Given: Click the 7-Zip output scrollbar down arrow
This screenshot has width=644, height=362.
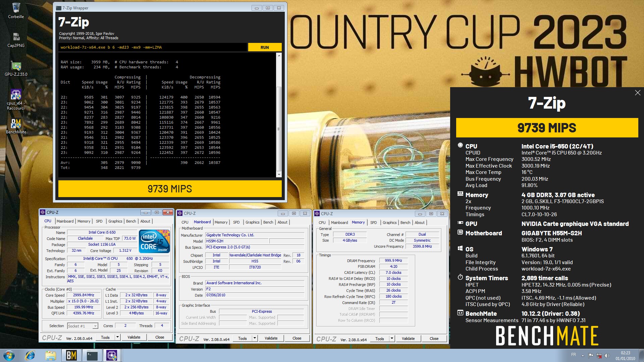Looking at the screenshot, I should (x=279, y=175).
